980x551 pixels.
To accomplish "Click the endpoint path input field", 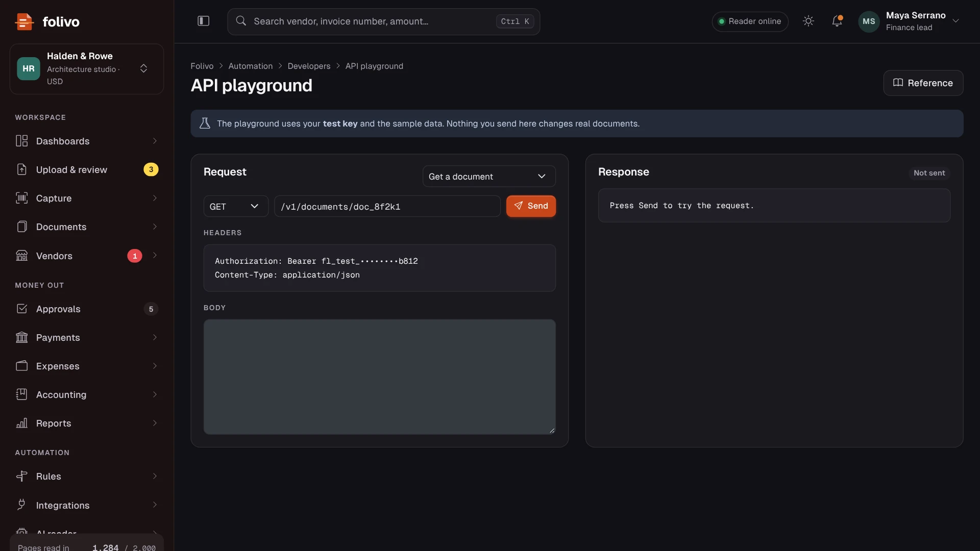I will (x=387, y=206).
